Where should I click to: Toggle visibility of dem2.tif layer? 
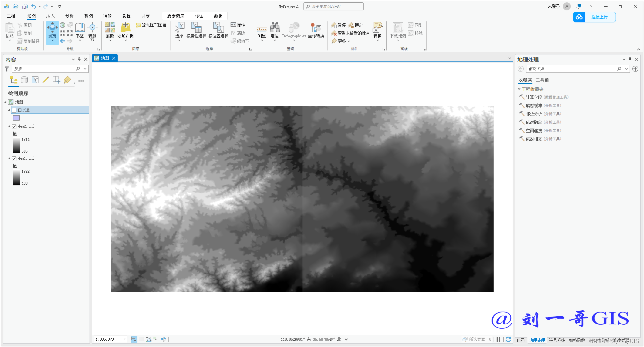(x=14, y=127)
